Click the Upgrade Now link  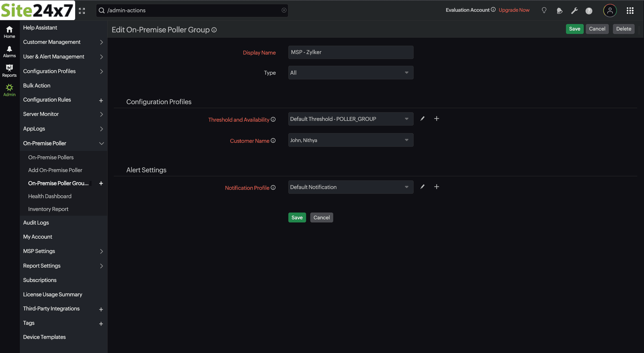514,10
